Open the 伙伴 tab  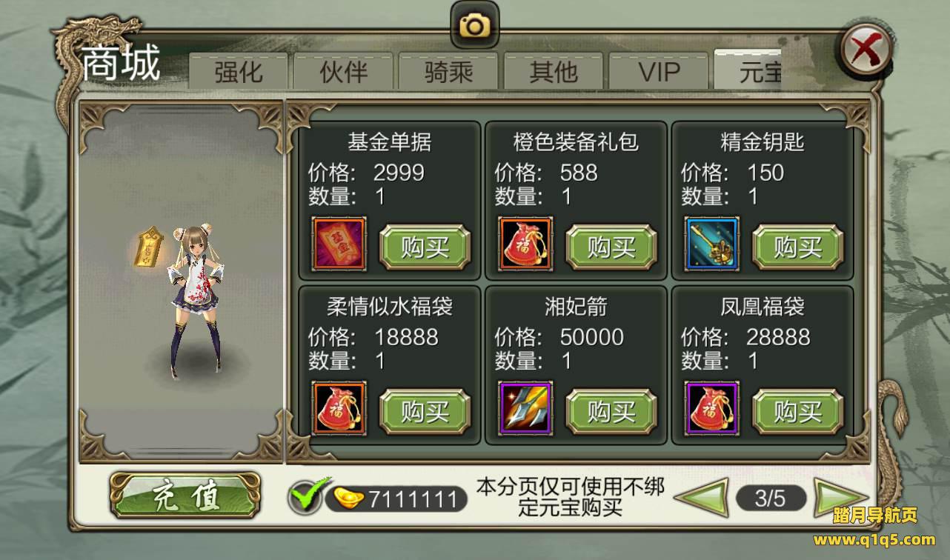pos(344,71)
